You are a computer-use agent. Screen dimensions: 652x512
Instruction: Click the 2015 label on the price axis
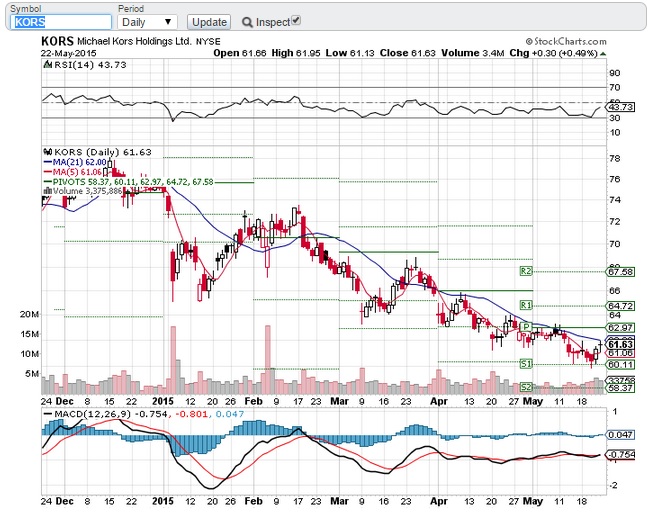tap(163, 401)
